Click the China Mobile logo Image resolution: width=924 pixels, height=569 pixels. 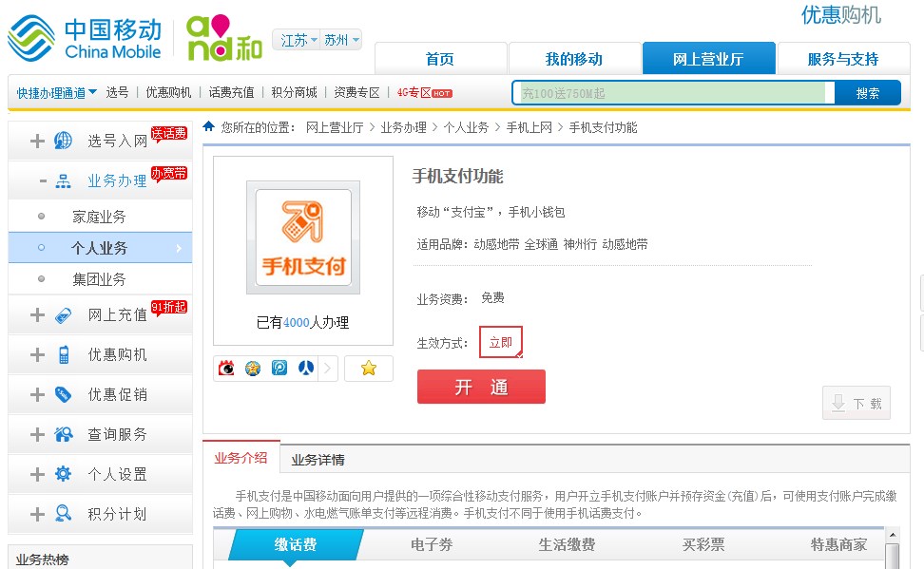tap(85, 39)
